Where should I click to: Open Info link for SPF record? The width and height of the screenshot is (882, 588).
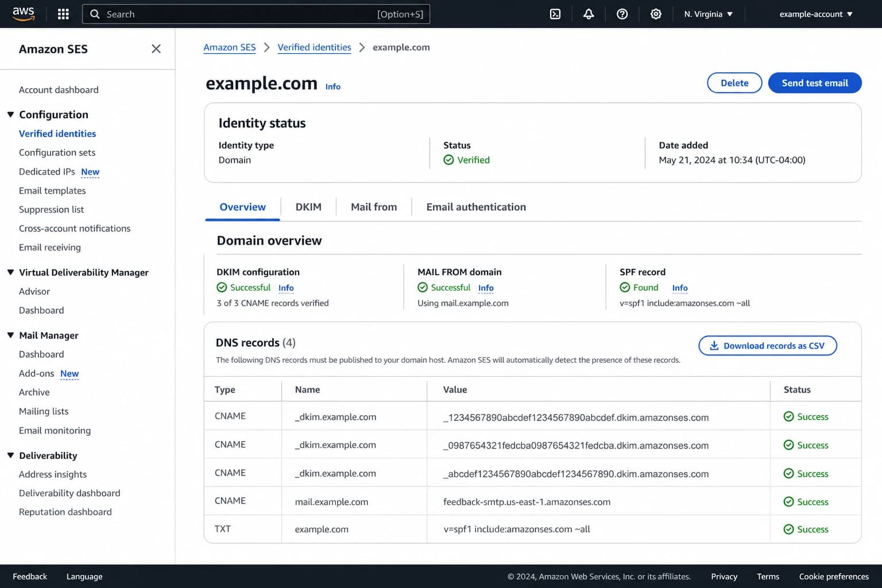(680, 288)
